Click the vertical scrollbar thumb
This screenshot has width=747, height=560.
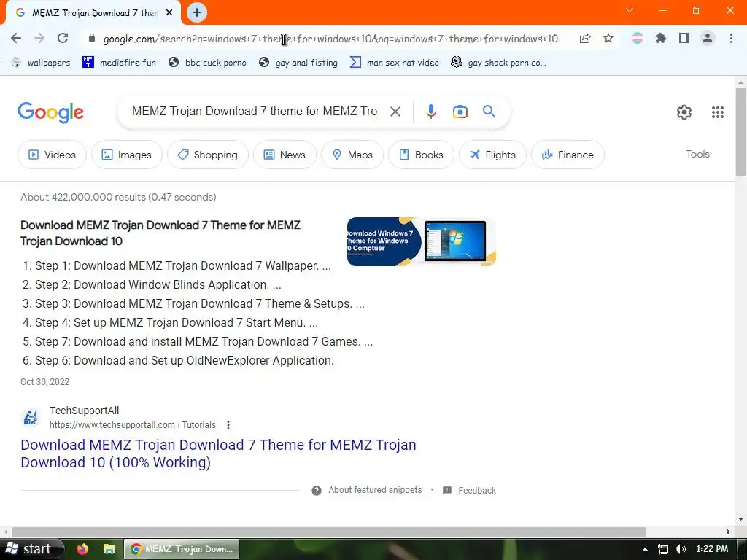coord(741,133)
